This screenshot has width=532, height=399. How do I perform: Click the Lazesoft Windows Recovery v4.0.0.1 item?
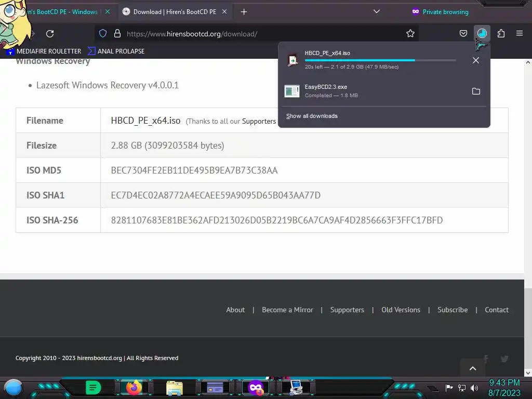pyautogui.click(x=108, y=85)
